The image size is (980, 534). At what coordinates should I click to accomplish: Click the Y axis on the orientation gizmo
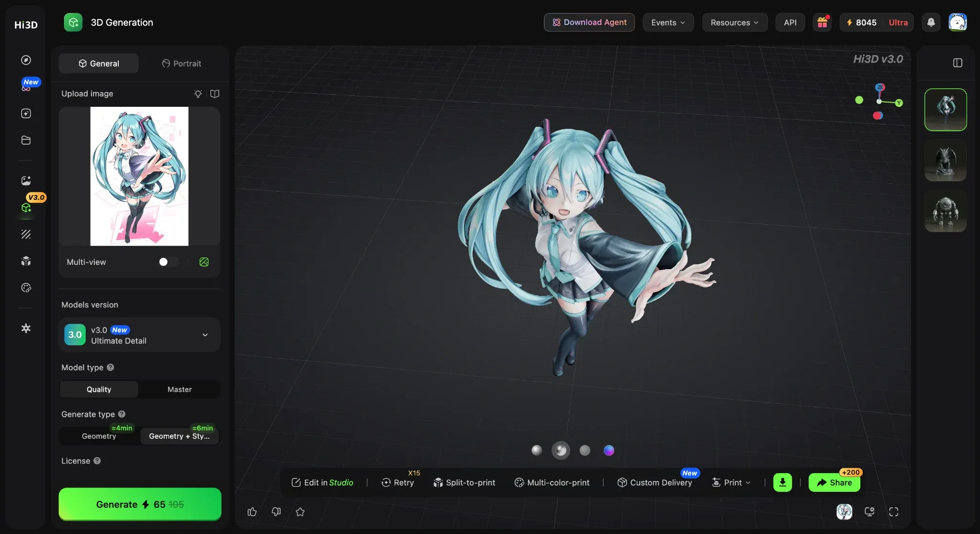pyautogui.click(x=899, y=103)
